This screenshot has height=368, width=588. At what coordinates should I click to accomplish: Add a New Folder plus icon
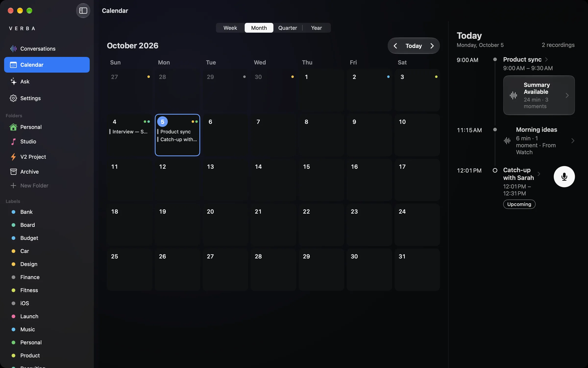tap(13, 186)
